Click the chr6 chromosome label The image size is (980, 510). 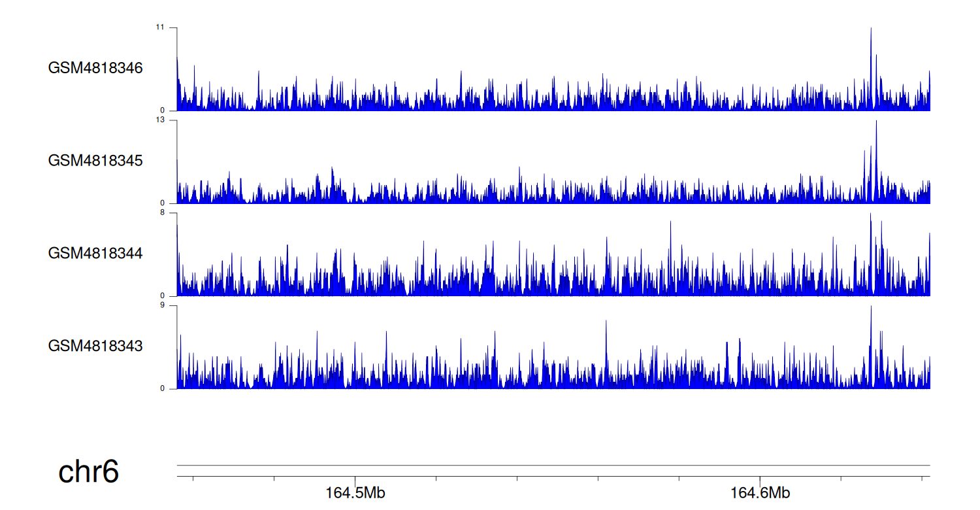[x=88, y=472]
